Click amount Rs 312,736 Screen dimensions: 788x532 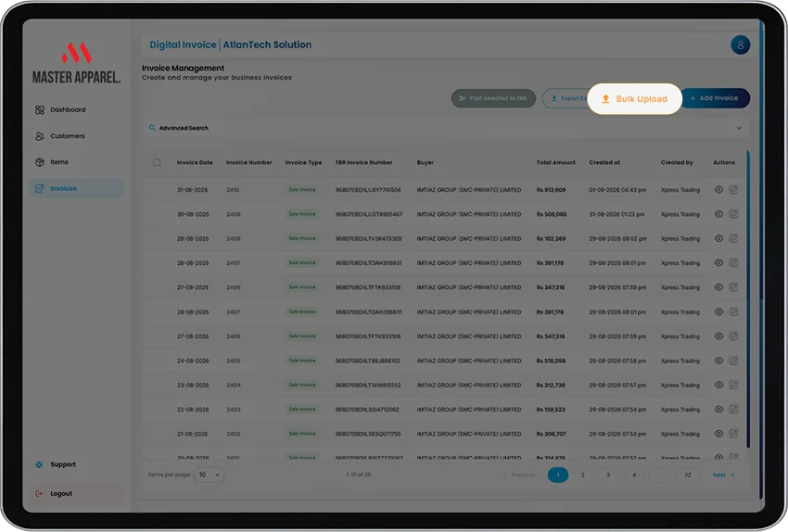point(551,386)
